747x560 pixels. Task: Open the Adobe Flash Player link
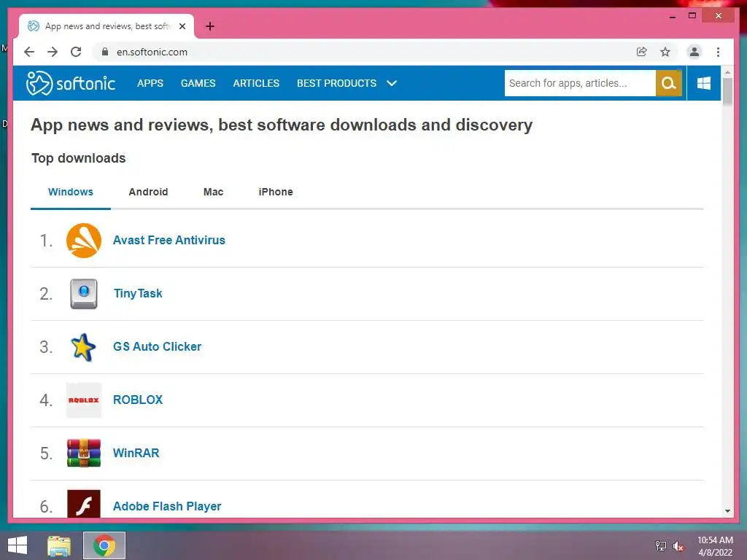click(x=167, y=506)
